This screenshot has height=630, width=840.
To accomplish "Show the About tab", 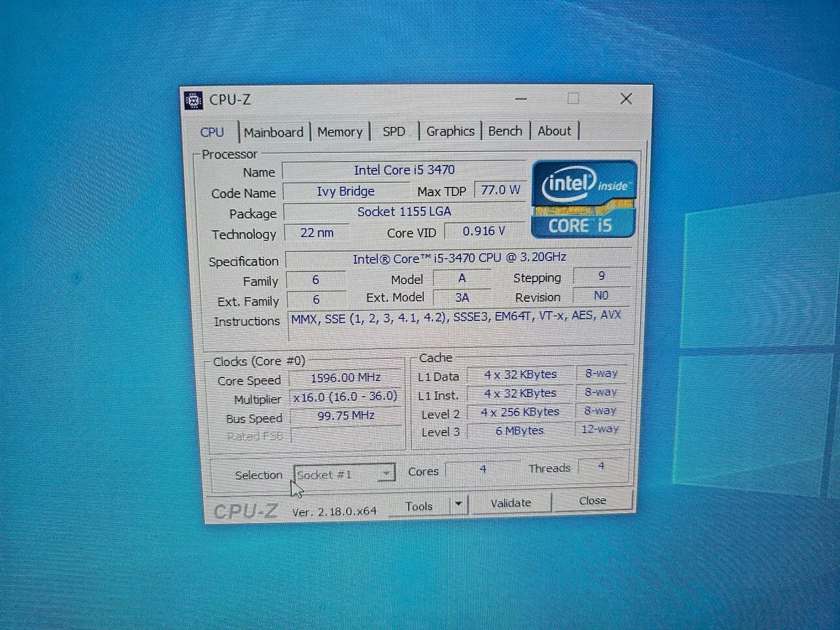I will pos(554,131).
